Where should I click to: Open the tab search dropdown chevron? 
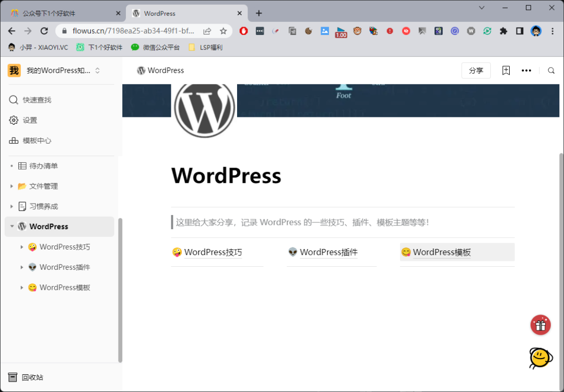(x=481, y=7)
